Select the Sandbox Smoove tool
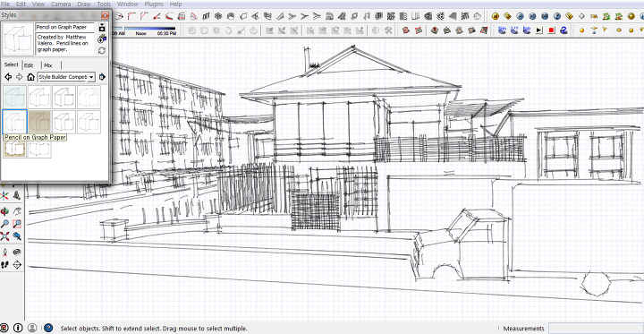This screenshot has height=334, width=644. [x=435, y=30]
